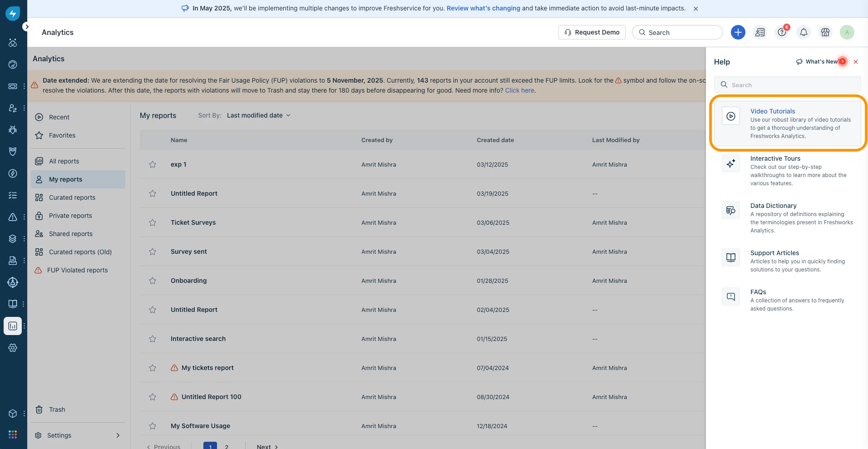Dismiss the May 2025 announcement banner
Viewport: 868px width, 449px height.
tap(695, 9)
